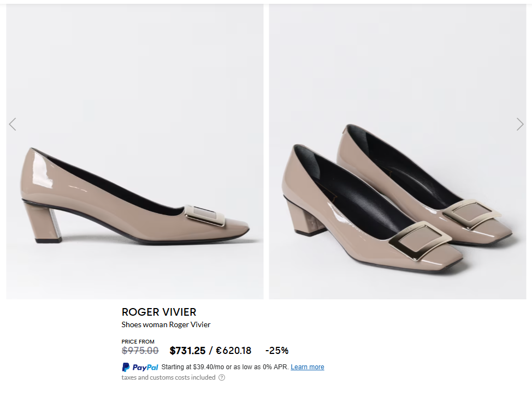Click the previous image left arrow
The width and height of the screenshot is (532, 396).
13,125
